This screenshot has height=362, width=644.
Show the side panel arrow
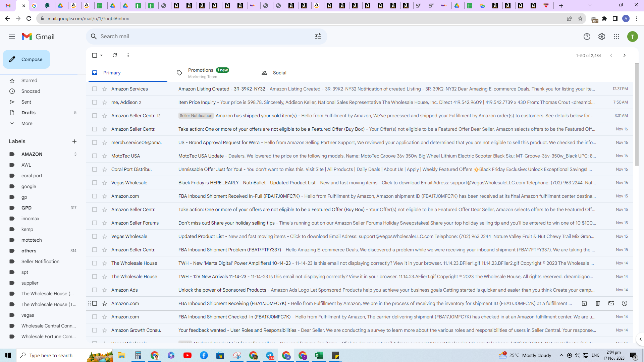(x=640, y=339)
